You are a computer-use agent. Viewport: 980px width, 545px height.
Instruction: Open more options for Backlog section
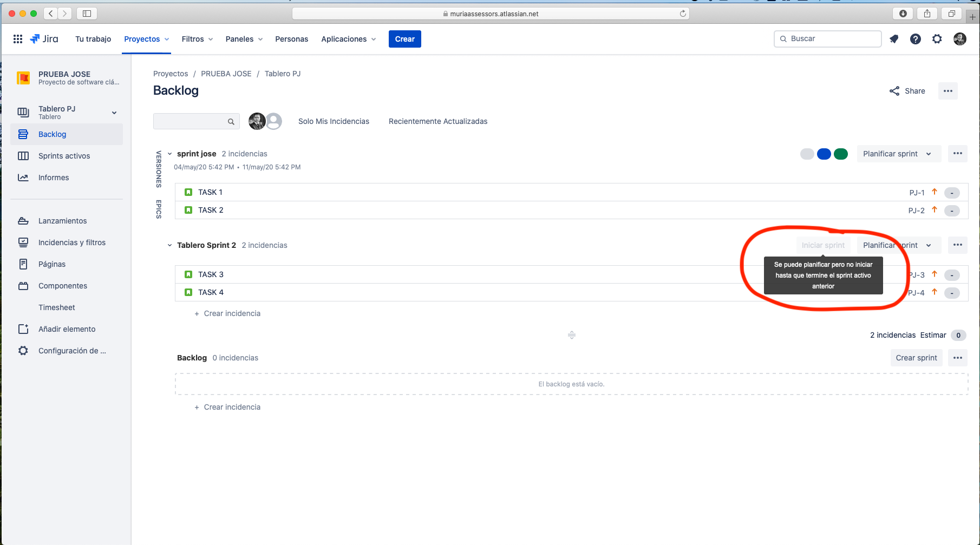[x=958, y=358]
